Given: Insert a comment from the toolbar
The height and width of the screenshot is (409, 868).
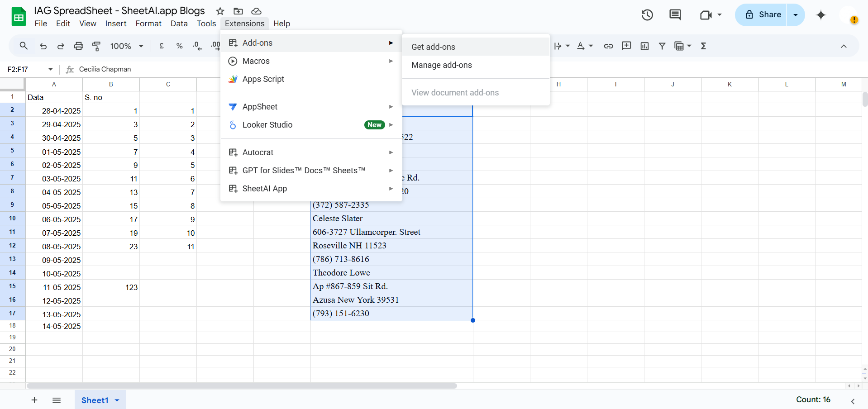Looking at the screenshot, I should pyautogui.click(x=626, y=46).
